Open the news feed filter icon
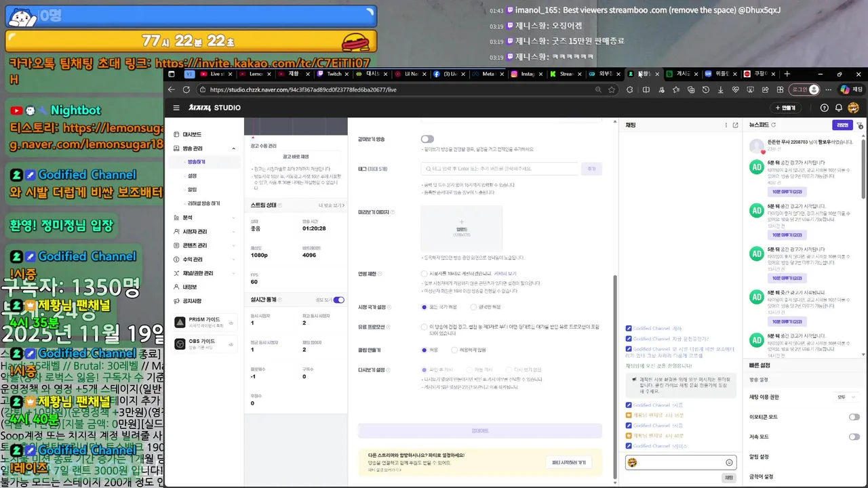Viewport: 868px width, 488px height. (x=859, y=125)
